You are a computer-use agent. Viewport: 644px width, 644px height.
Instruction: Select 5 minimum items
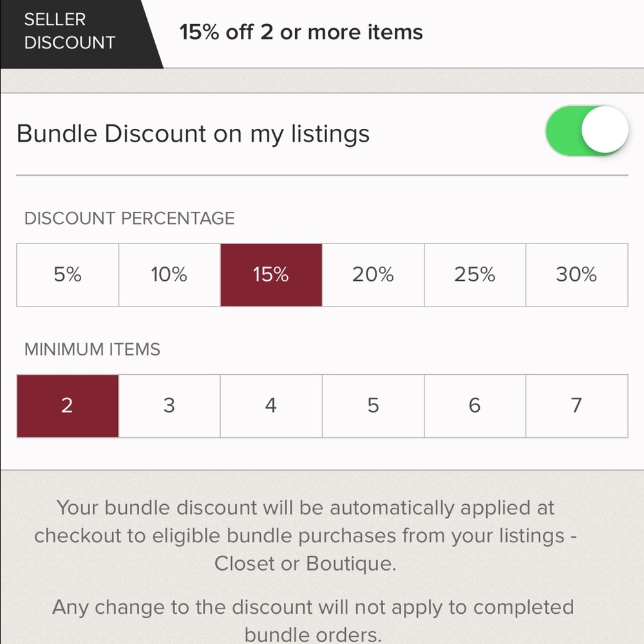(373, 406)
